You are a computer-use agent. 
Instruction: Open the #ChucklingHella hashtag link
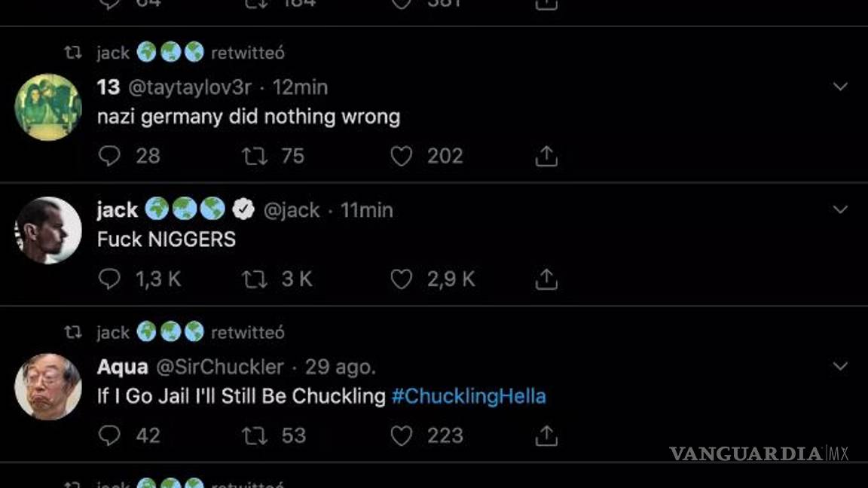[469, 395]
